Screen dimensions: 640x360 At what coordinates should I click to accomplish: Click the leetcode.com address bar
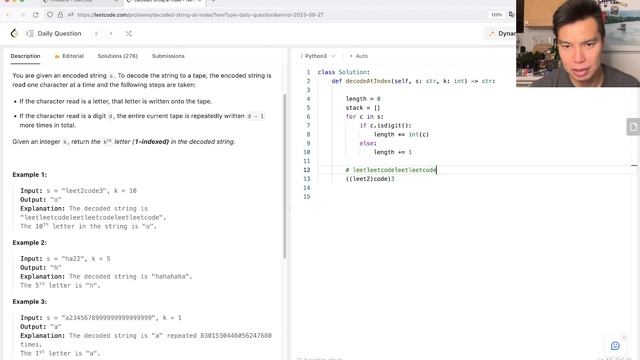[x=200, y=15]
